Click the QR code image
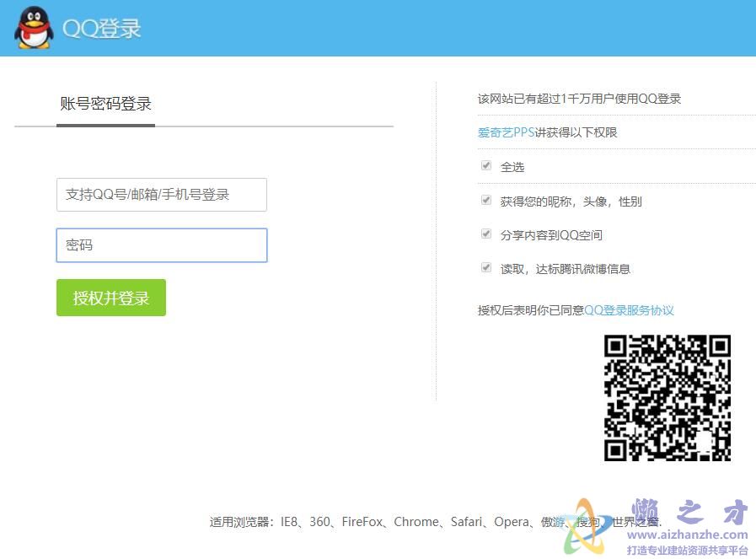The image size is (756, 559). click(668, 398)
